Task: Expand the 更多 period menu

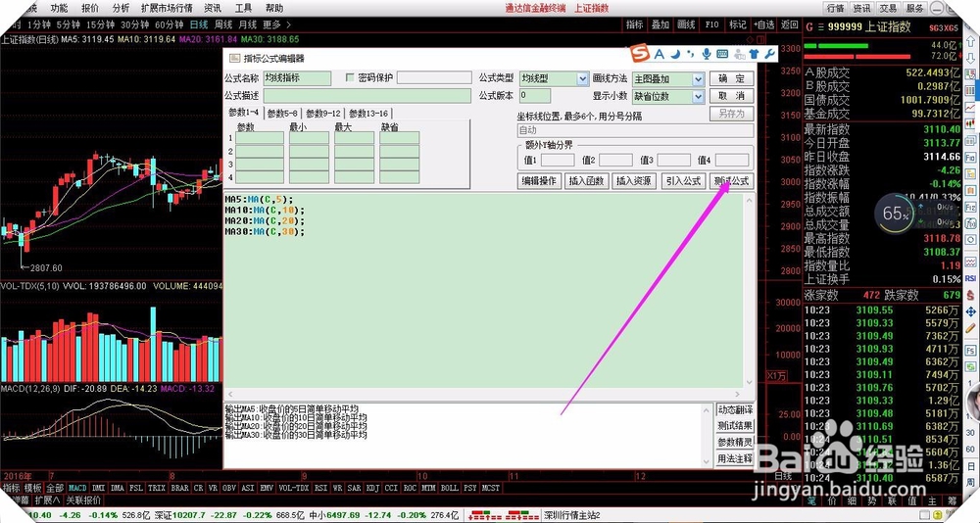Action: 276,25
